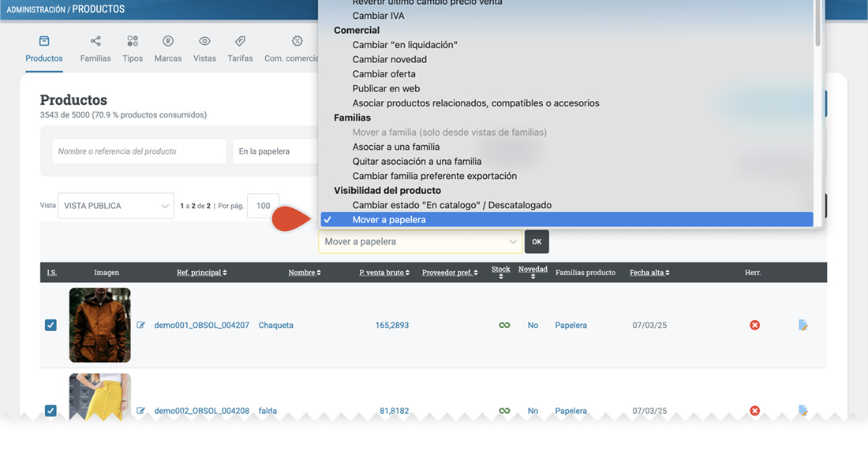Click edit pencil icon for demo002_OBSOL_004208
Image resolution: width=868 pixels, height=451 pixels.
(140, 411)
